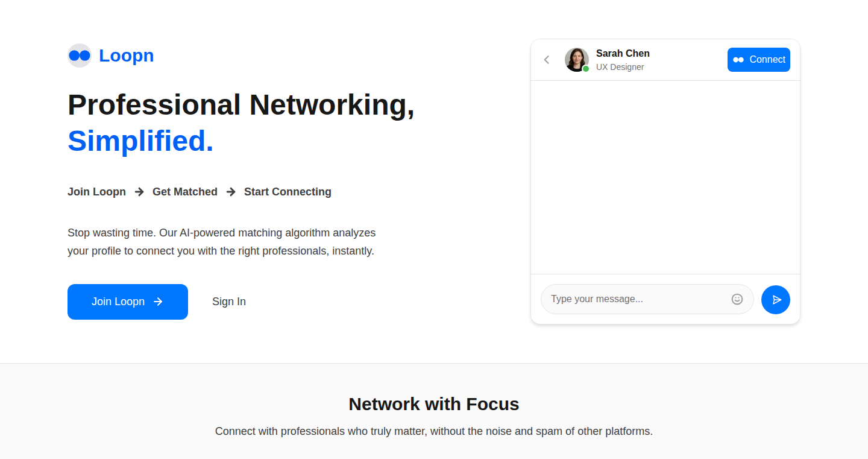Click the arrow icon inside Join Loopn button
This screenshot has height=459, width=868.
click(158, 302)
